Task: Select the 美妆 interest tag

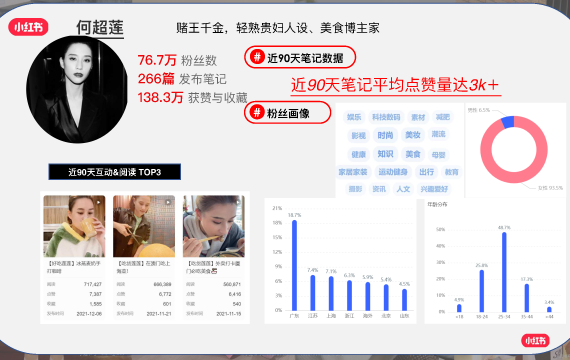Action: (413, 135)
